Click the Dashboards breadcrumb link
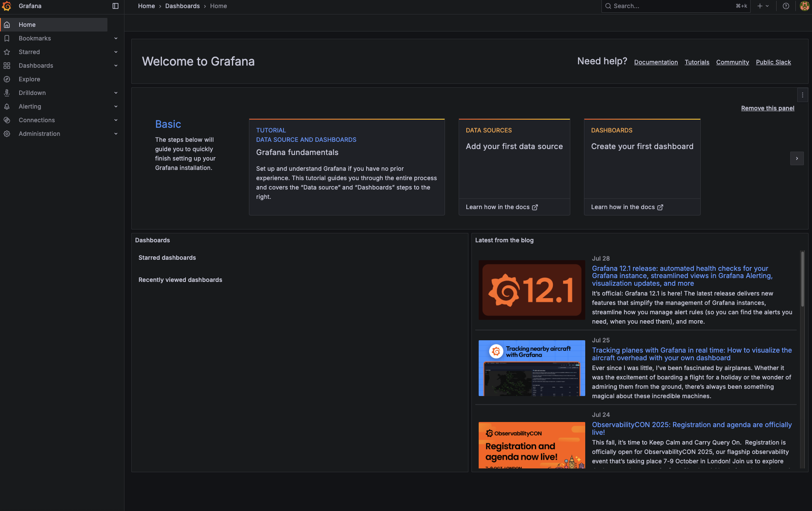 (182, 6)
